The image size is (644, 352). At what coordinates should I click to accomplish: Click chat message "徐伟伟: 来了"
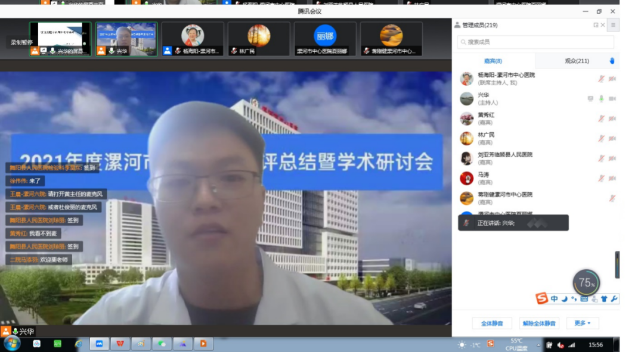pos(25,180)
